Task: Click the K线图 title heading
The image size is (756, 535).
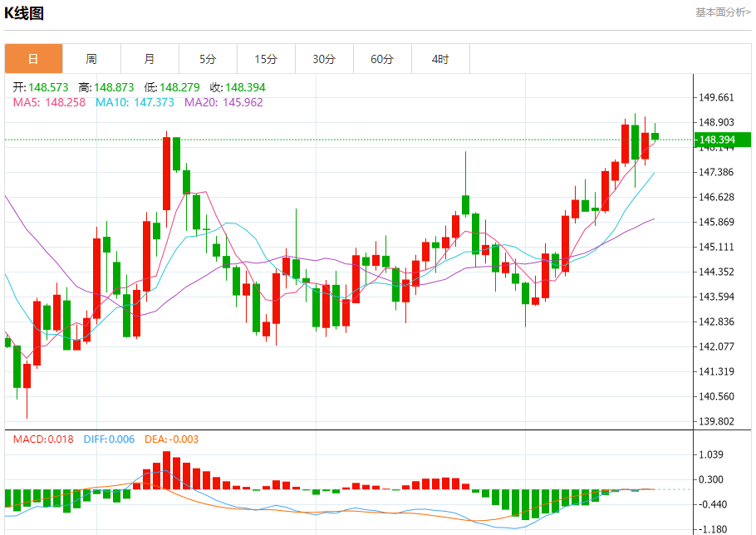Action: (x=25, y=13)
